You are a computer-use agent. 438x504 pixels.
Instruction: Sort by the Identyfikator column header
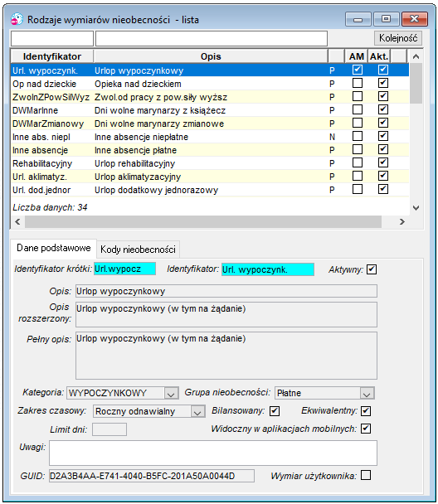point(52,56)
